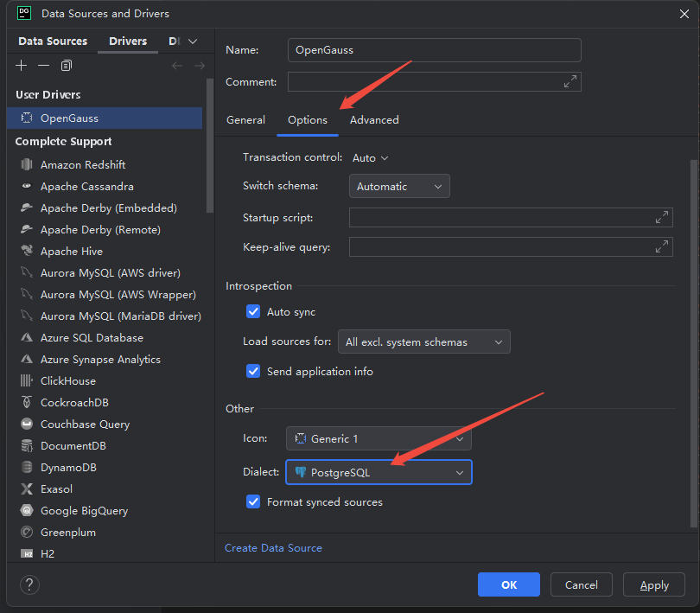This screenshot has height=613, width=700.
Task: Click the Apache Derby (Remote) icon
Action: (x=27, y=229)
